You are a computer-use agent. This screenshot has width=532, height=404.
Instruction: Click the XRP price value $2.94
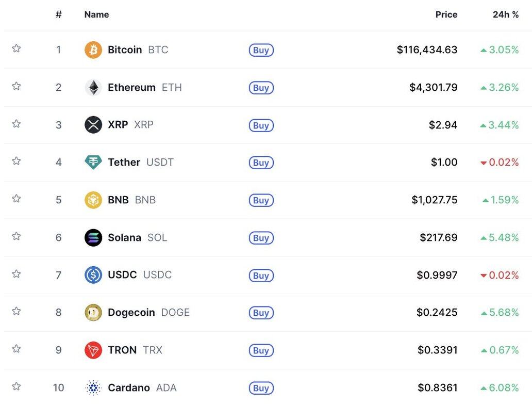443,125
